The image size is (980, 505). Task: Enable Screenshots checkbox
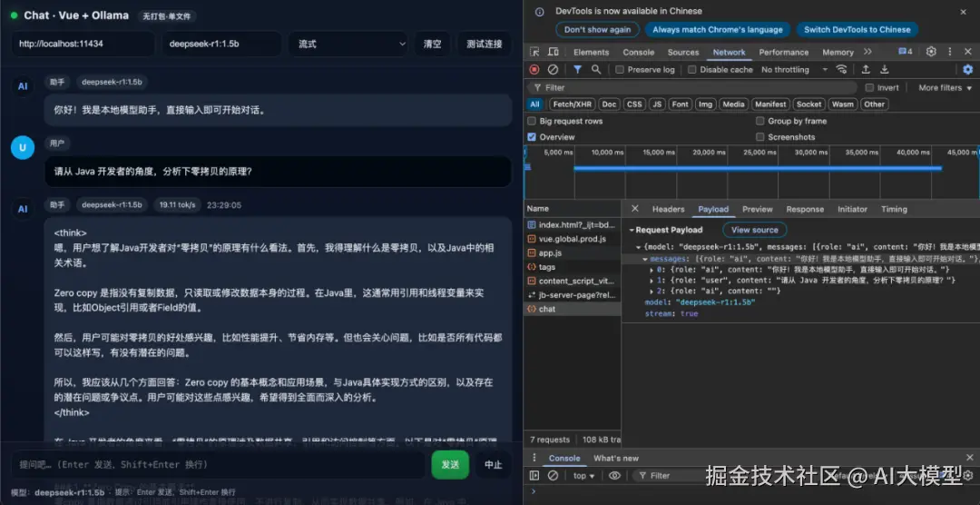(760, 137)
